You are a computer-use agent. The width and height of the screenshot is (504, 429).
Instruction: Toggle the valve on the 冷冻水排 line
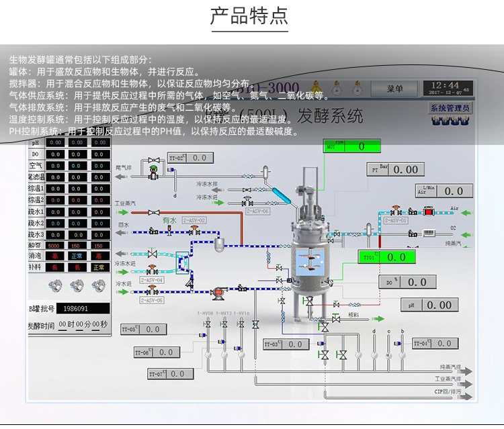click(247, 190)
